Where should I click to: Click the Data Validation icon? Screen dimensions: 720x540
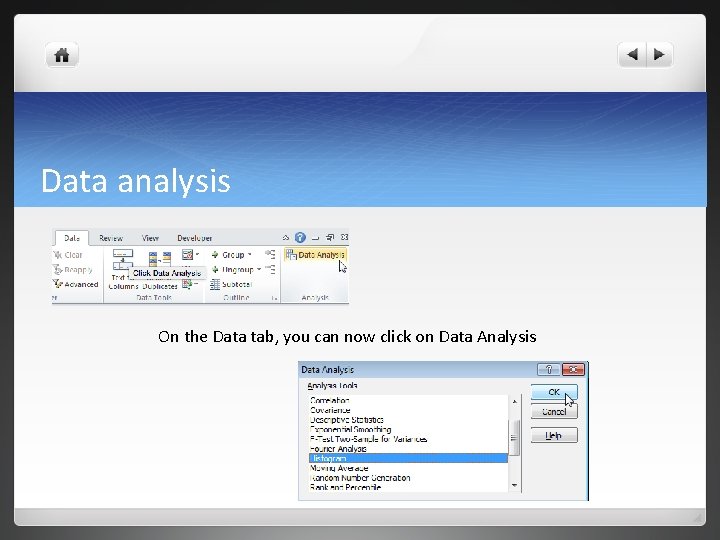pos(187,254)
